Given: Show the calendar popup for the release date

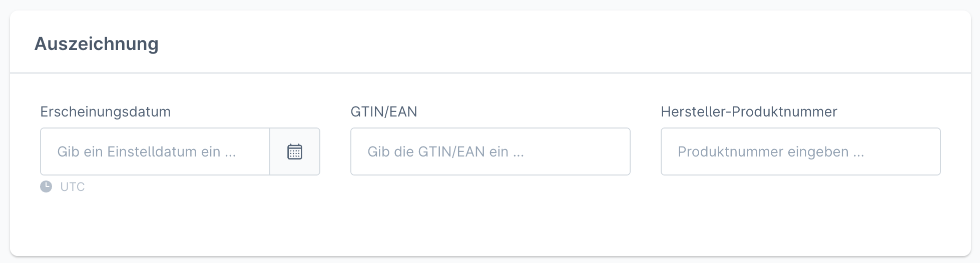Looking at the screenshot, I should [295, 151].
